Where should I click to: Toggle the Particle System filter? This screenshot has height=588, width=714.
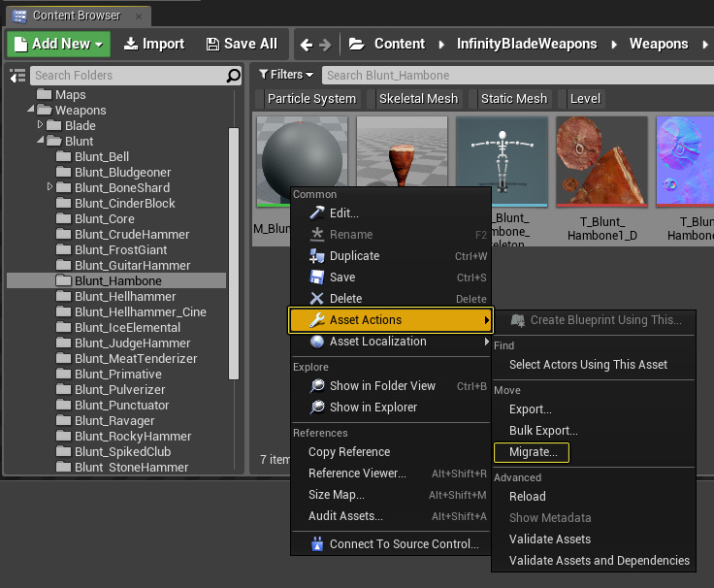(311, 98)
